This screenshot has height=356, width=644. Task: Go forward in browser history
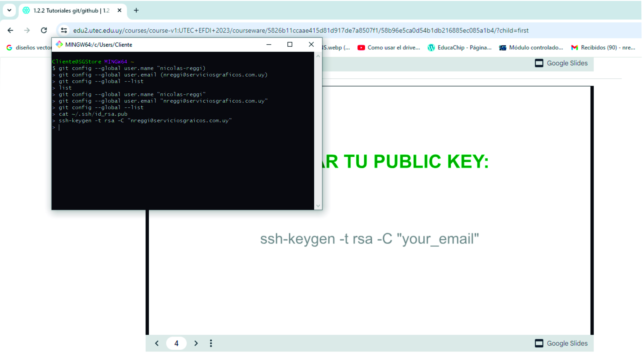pos(27,30)
